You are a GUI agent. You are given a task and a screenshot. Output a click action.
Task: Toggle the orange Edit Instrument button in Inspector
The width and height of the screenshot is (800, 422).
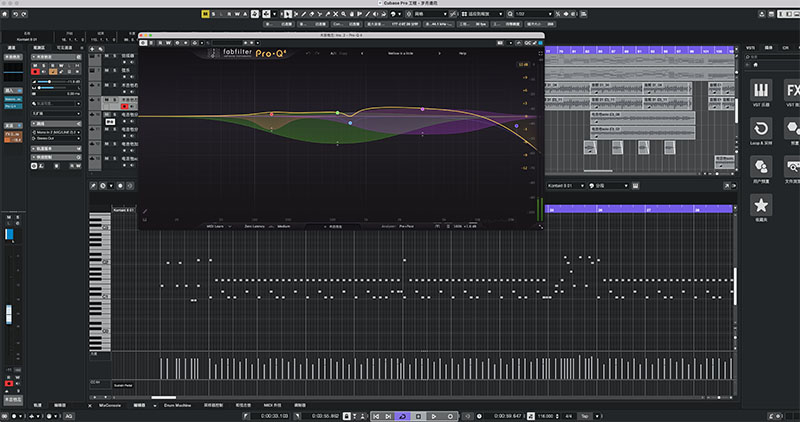click(53, 71)
